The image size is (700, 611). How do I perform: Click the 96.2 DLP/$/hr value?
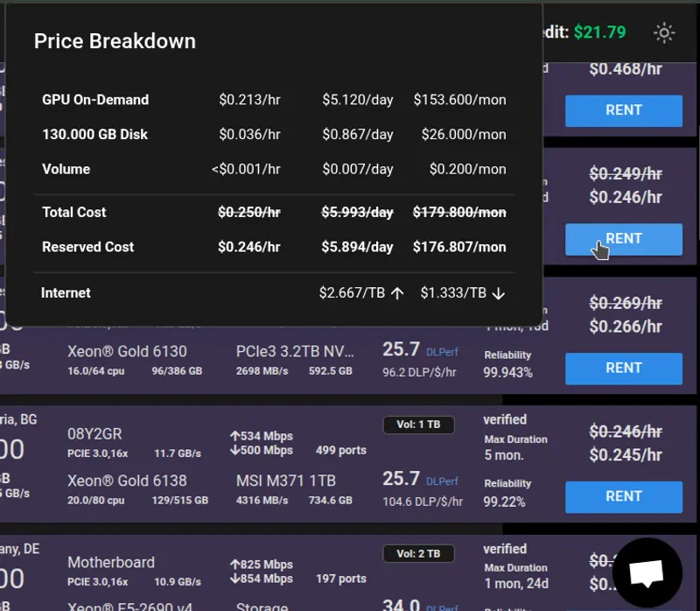click(420, 373)
